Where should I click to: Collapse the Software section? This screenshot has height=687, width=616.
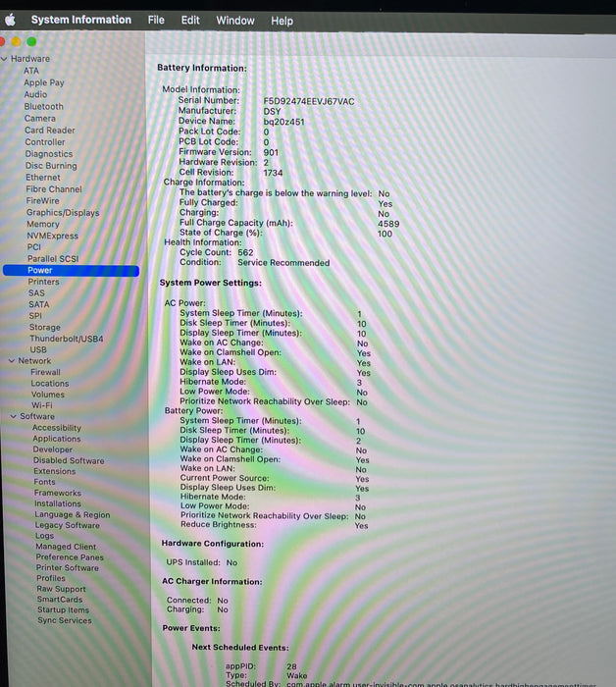[x=13, y=416]
